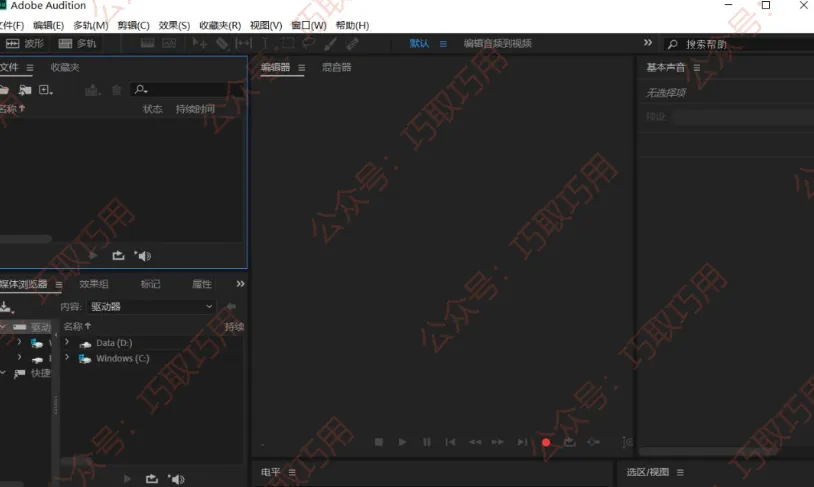Switch to the 多轨 multitrack view

(x=77, y=44)
